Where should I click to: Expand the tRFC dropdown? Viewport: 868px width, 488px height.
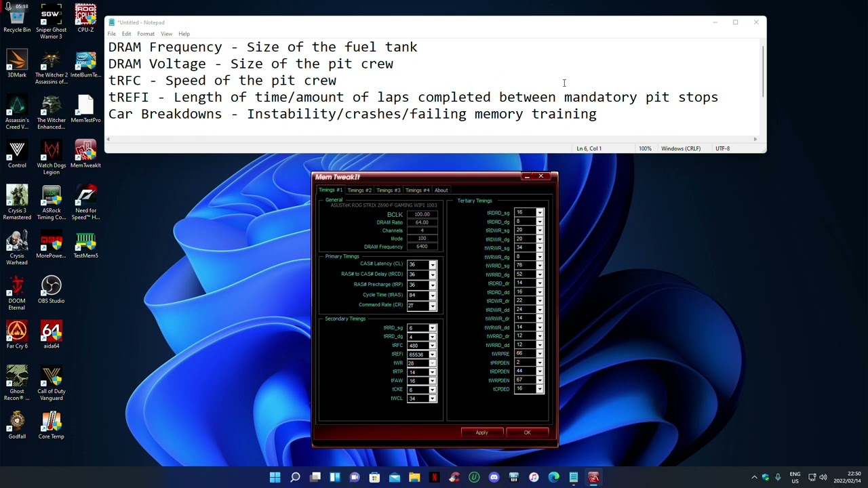coord(433,346)
